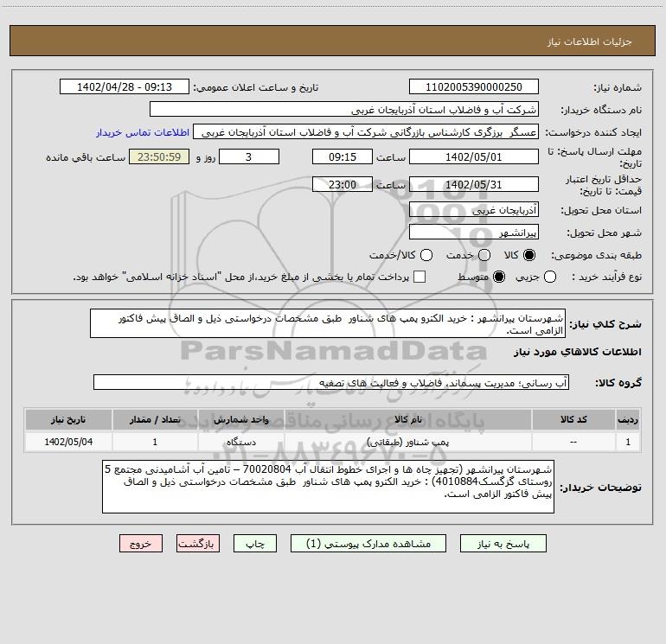
Task: Open اطلاعات تماس خریدار link
Action: (x=143, y=132)
